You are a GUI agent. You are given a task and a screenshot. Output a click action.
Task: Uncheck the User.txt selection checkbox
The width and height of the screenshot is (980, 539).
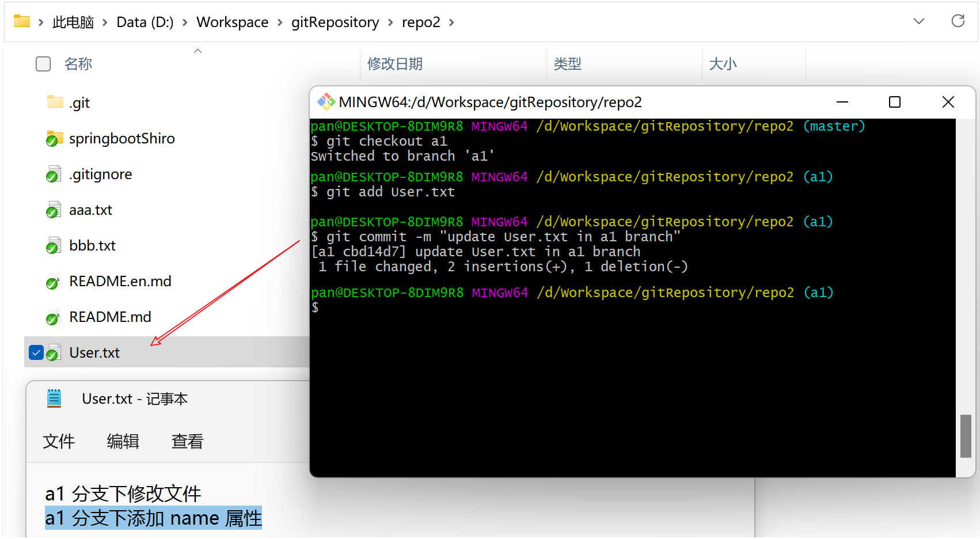point(36,352)
